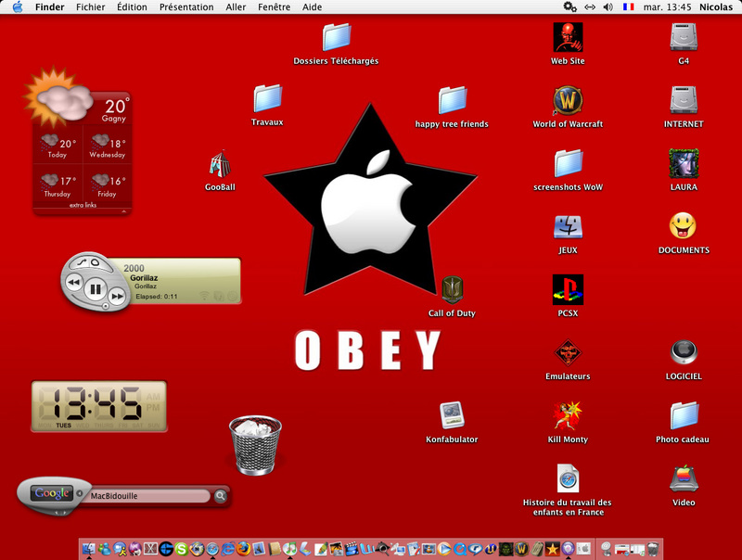Launch QuickTime Player from the Dock
The width and height of the screenshot is (742, 560).
click(459, 549)
